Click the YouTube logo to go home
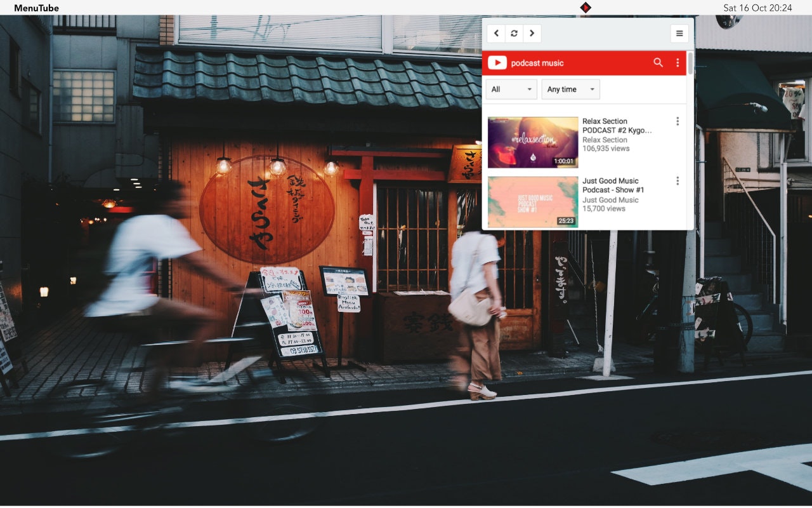The height and width of the screenshot is (508, 812). [497, 62]
